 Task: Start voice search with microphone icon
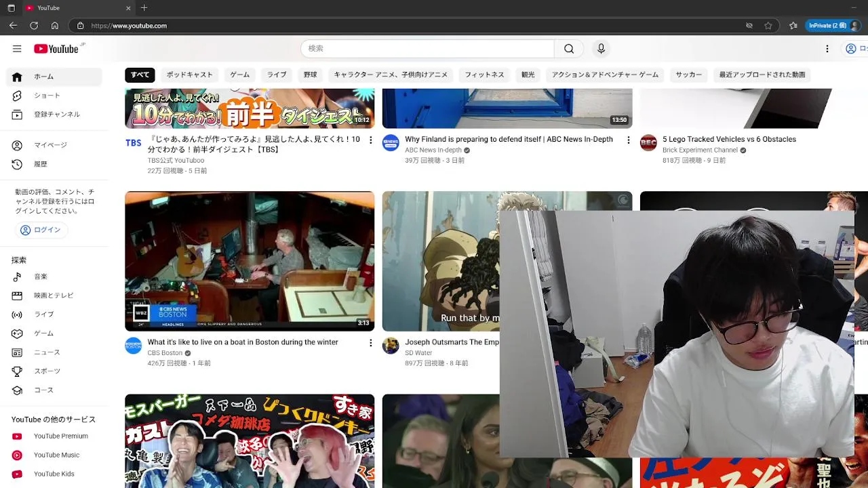(601, 49)
